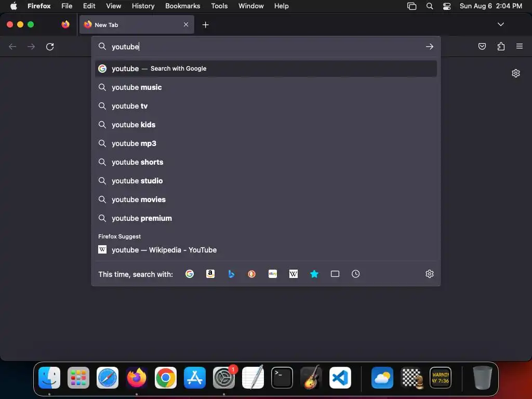Open Save to Pocket button
532x399 pixels.
coord(482,46)
